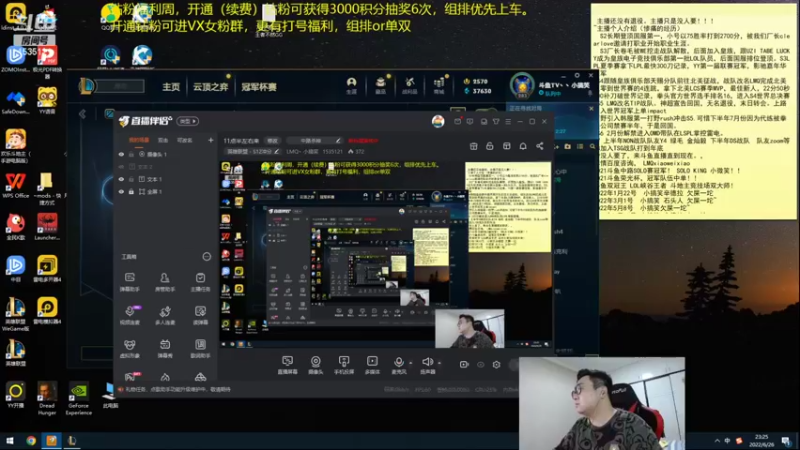The image size is (800, 450).
Task: Open the 虚拟形象 tool
Action: (130, 349)
